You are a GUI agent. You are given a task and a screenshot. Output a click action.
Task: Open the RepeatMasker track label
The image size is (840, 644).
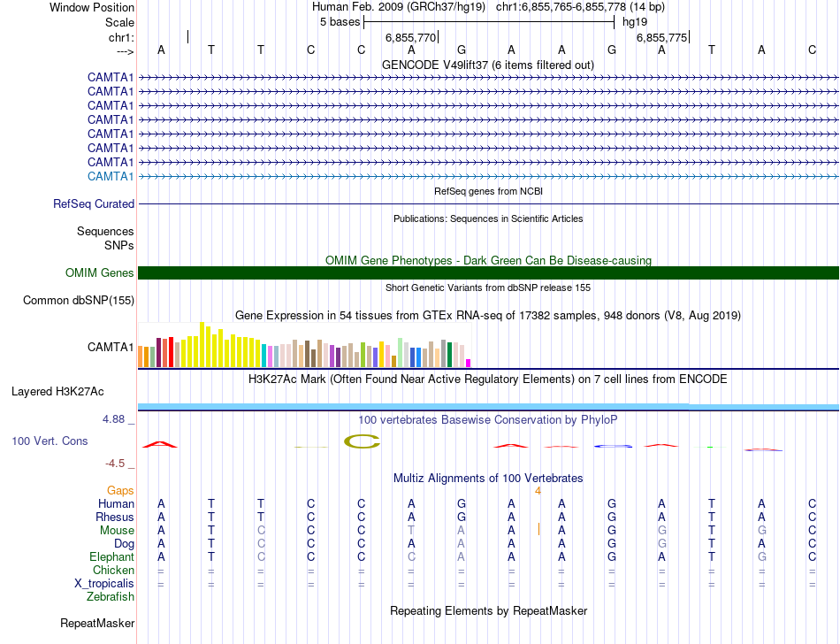tap(97, 623)
